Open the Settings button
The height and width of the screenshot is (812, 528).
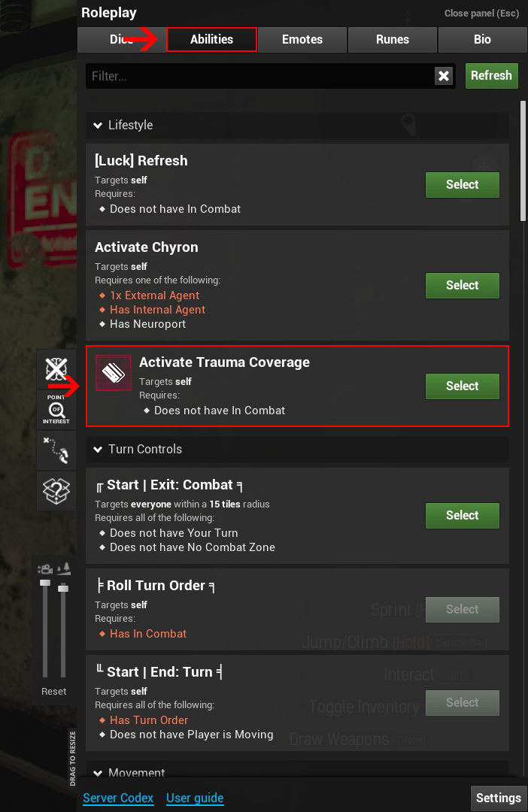[498, 798]
